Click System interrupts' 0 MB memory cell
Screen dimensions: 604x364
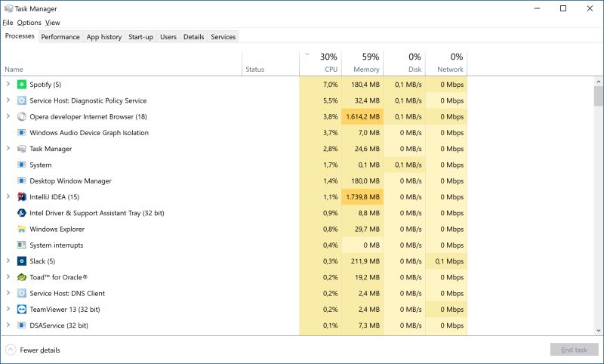[x=362, y=245]
